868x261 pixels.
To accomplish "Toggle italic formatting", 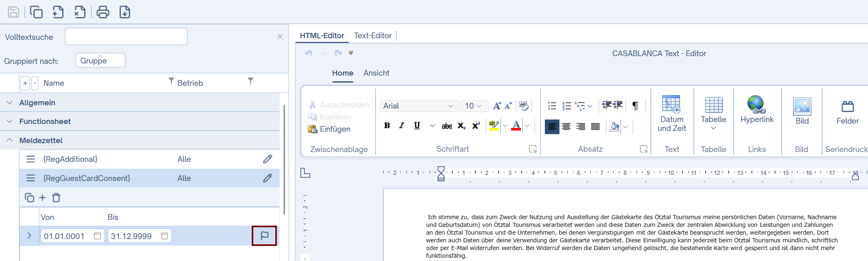I will (x=402, y=126).
